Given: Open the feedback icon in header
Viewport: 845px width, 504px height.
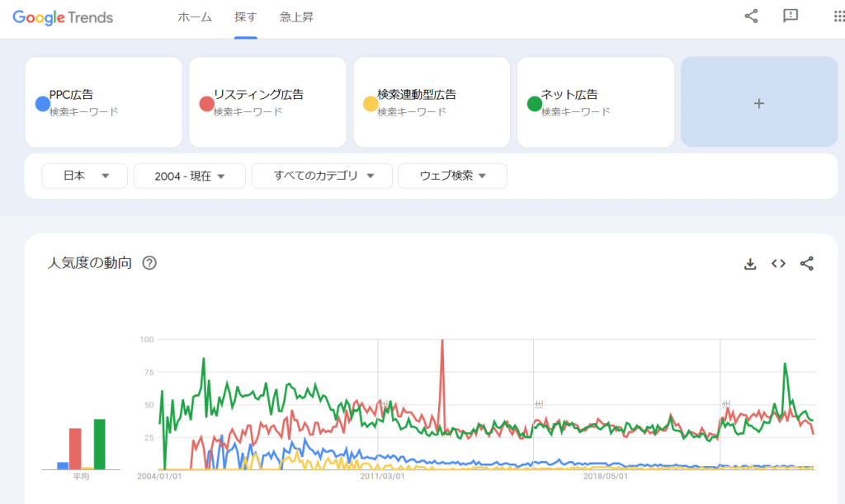Looking at the screenshot, I should click(x=791, y=16).
